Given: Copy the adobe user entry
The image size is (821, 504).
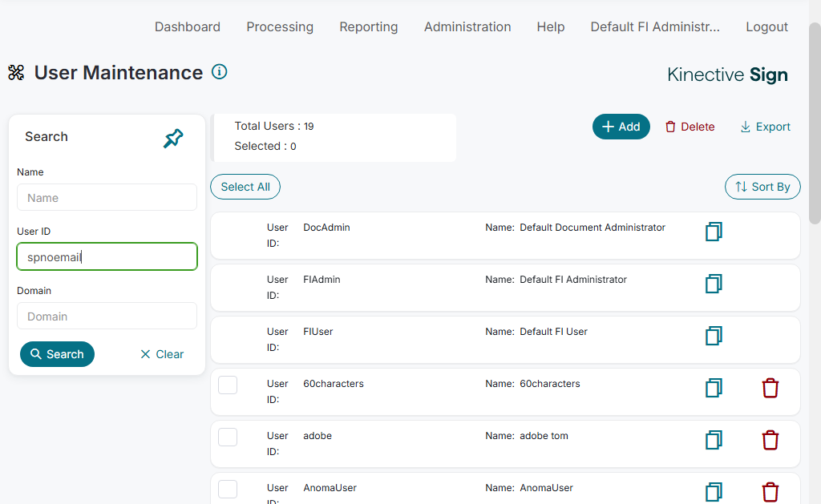Looking at the screenshot, I should 714,440.
